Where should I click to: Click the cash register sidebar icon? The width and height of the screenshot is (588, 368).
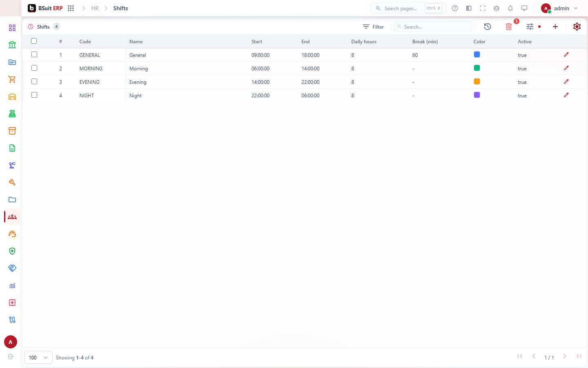(12, 114)
